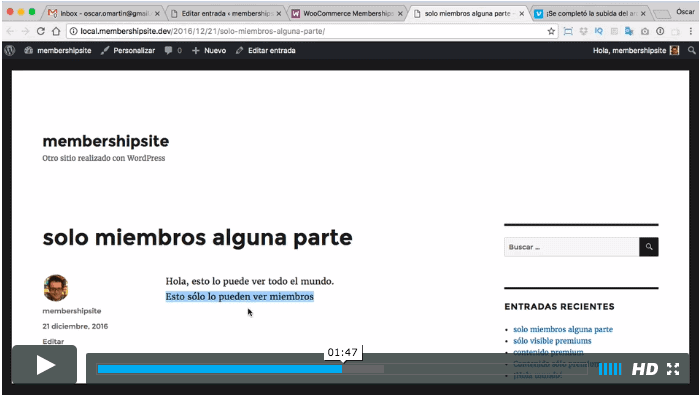Click the 21 diciembre, 2016 date link
700x395 pixels.
click(x=75, y=326)
